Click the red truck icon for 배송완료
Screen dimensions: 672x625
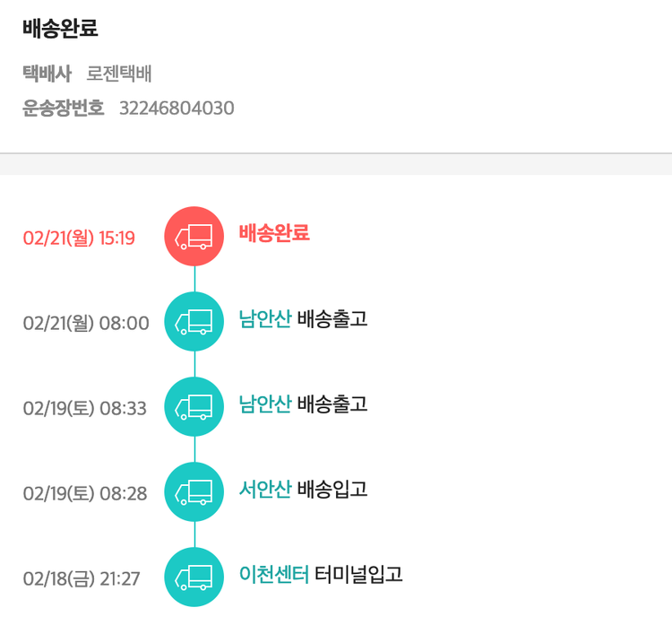tap(194, 237)
